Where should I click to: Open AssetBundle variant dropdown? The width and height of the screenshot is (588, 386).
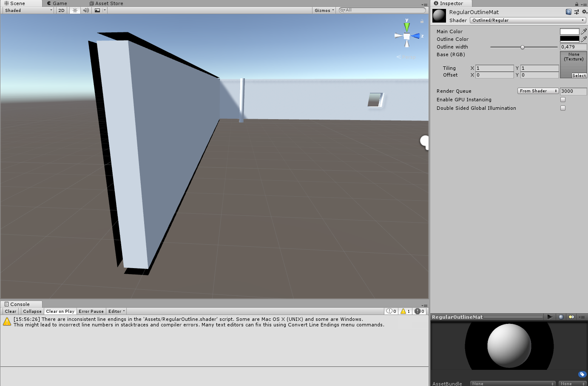[x=573, y=383]
